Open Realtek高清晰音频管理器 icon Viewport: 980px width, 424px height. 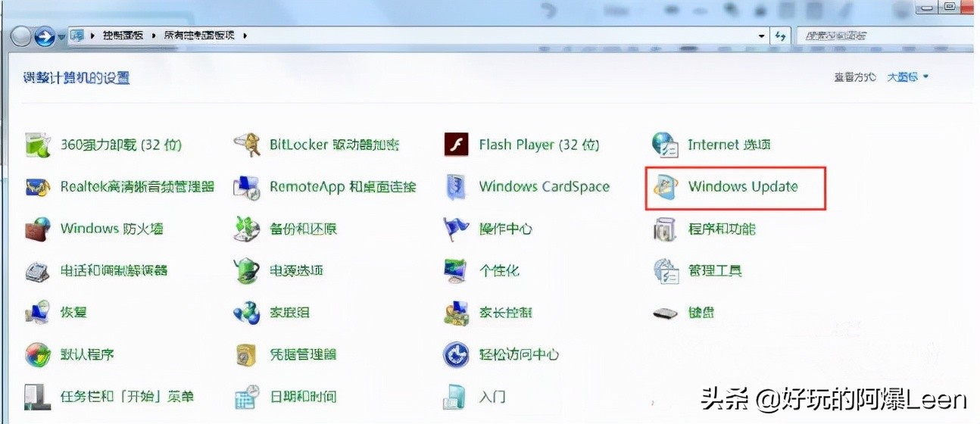coord(38,186)
